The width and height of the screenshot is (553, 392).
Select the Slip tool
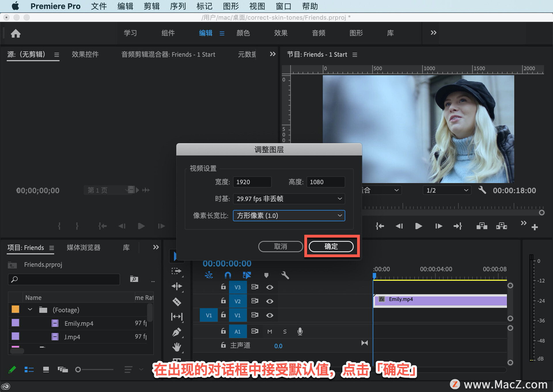pyautogui.click(x=177, y=316)
